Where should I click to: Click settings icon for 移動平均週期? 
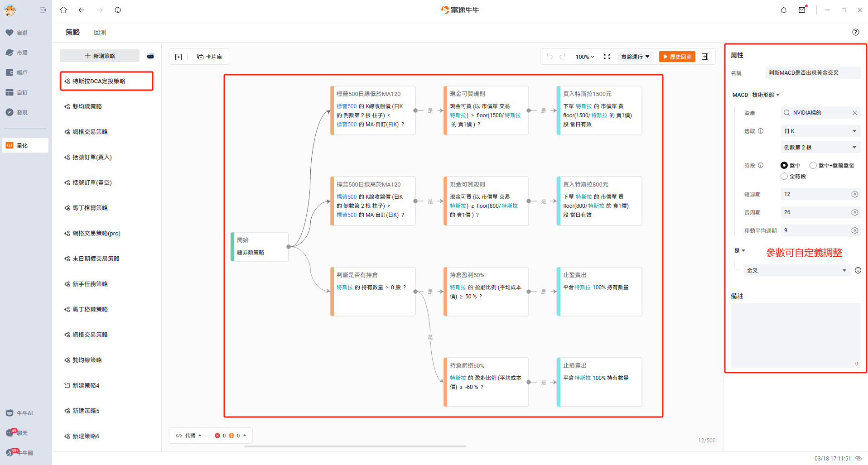(855, 230)
